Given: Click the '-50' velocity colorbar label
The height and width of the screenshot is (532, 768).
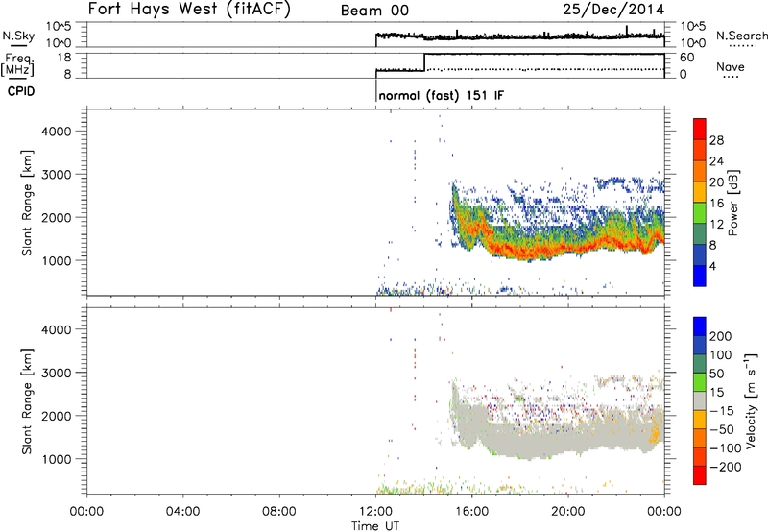Looking at the screenshot, I should 722,429.
